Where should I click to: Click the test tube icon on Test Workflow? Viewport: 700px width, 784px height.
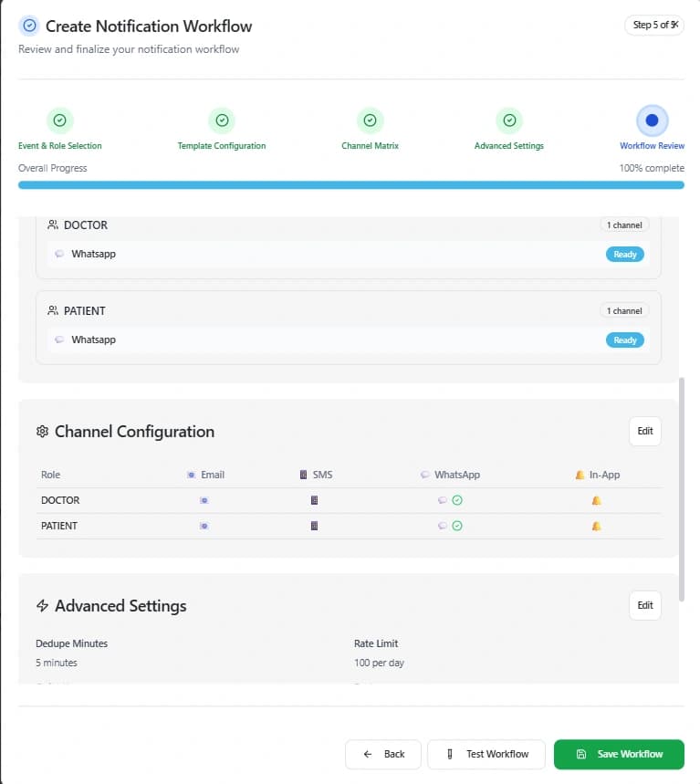[450, 754]
